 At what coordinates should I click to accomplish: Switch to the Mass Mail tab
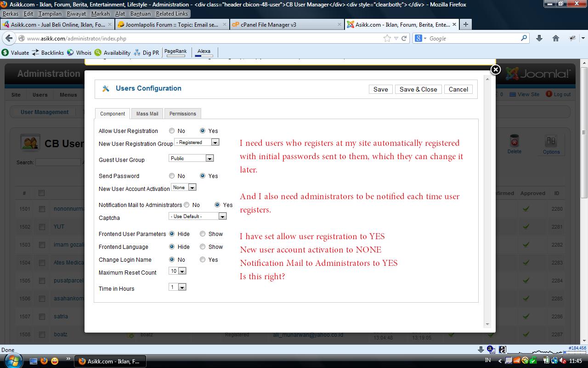point(147,114)
